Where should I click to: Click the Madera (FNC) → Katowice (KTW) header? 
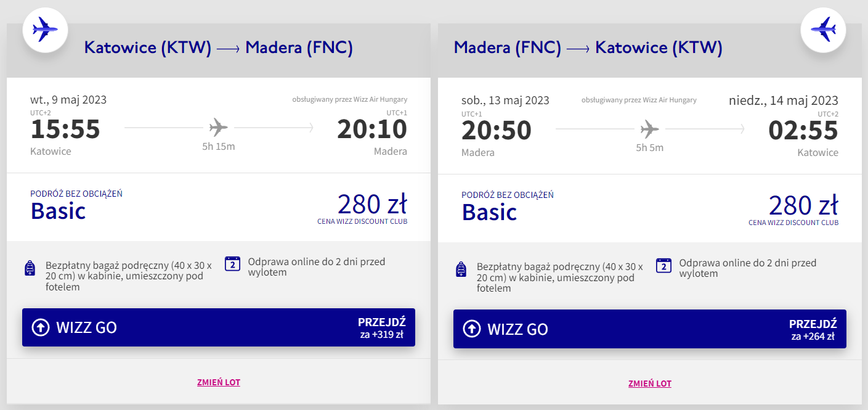coord(588,48)
